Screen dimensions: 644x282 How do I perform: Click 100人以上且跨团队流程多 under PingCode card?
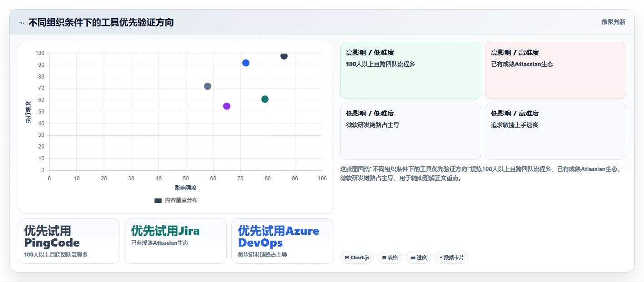click(56, 255)
